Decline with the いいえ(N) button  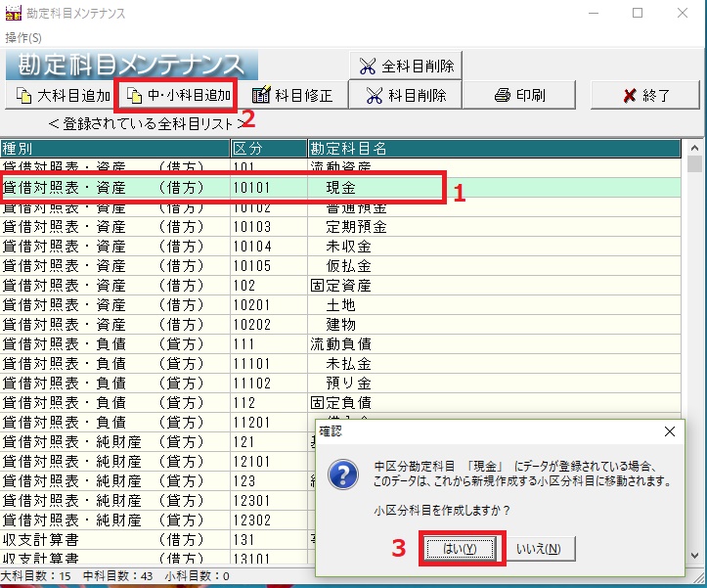click(539, 549)
